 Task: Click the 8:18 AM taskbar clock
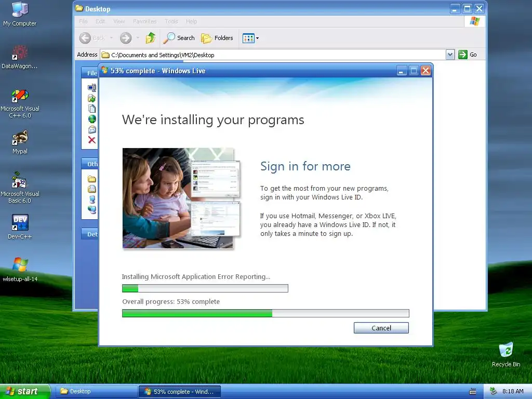[513, 391]
